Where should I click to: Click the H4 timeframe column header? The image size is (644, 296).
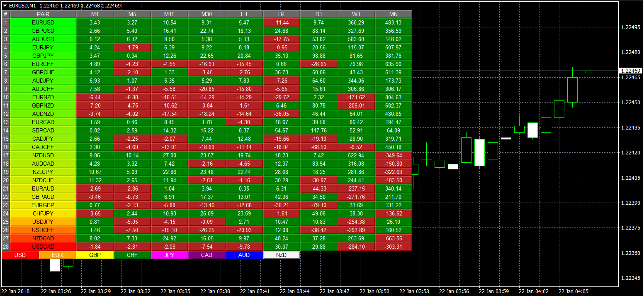point(281,15)
